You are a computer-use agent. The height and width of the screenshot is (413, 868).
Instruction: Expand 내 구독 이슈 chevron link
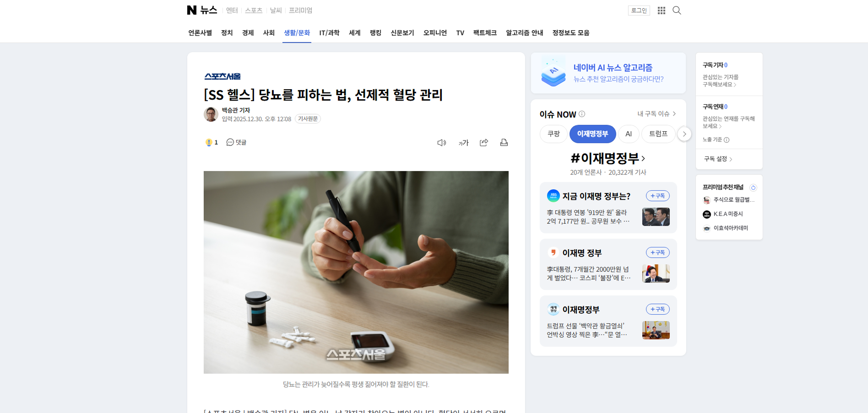tap(656, 114)
